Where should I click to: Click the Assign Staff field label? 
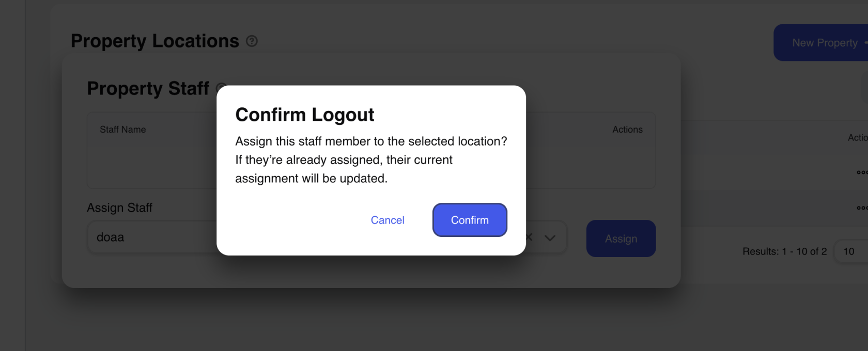point(119,208)
